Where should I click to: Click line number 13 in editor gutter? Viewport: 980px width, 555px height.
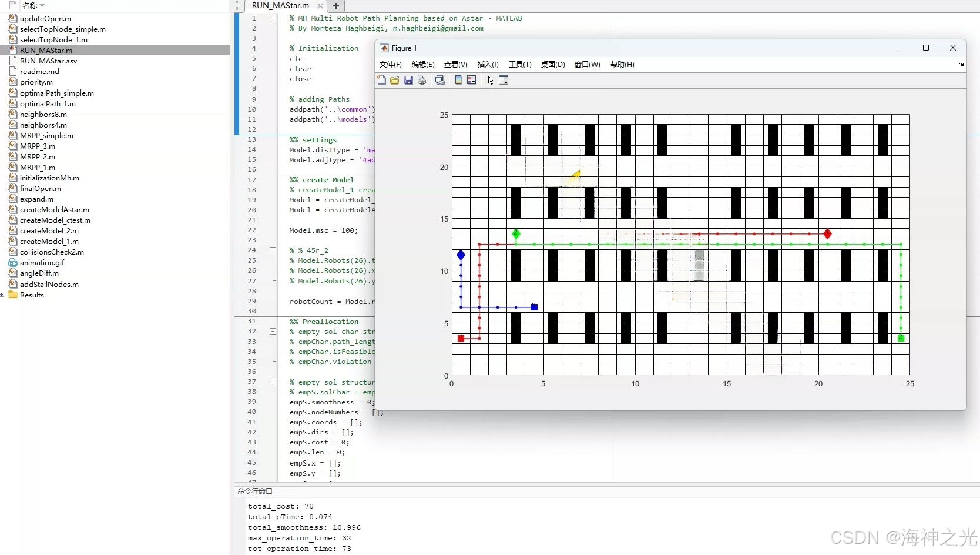(252, 140)
